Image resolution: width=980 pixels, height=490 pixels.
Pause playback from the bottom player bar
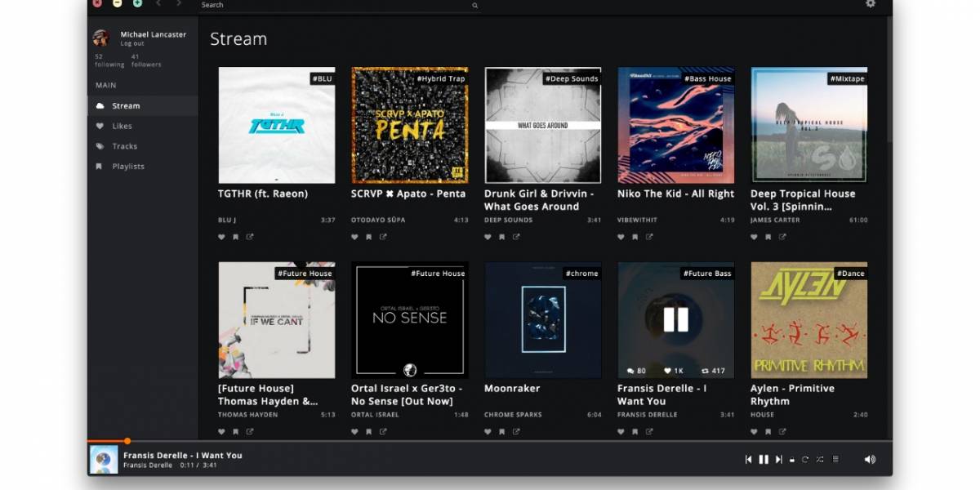[764, 459]
